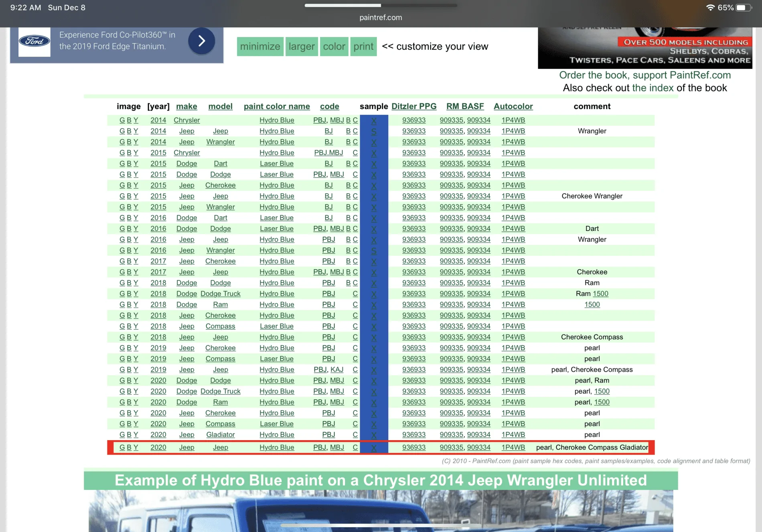This screenshot has width=762, height=532.
Task: Click sample swatch for 2016 Jeep Wrangler
Action: pos(374,250)
